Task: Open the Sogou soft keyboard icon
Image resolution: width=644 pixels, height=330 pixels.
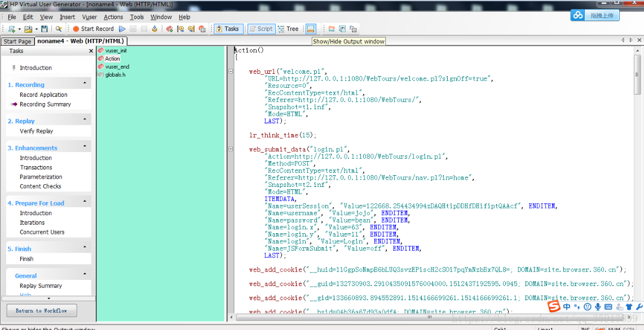Action: click(x=608, y=307)
